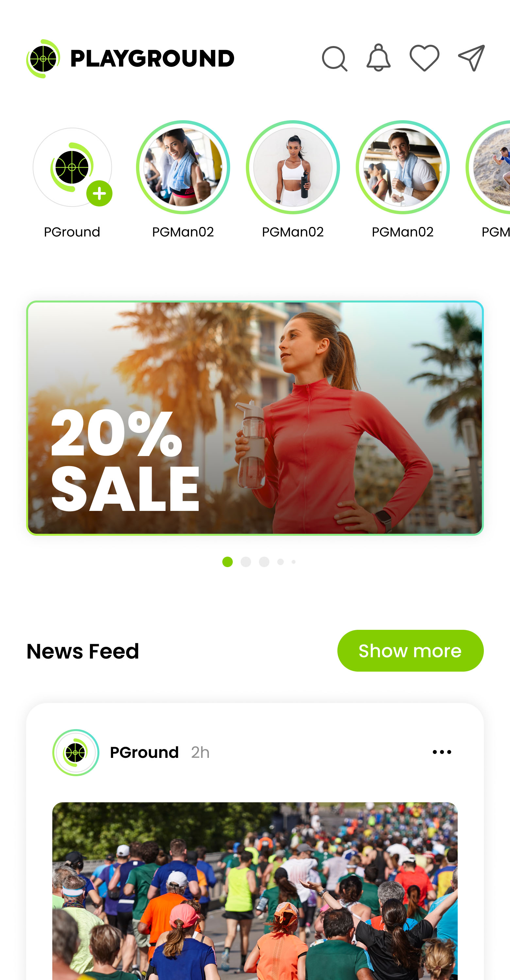
Task: Open the marathon runners post image
Action: click(x=255, y=891)
